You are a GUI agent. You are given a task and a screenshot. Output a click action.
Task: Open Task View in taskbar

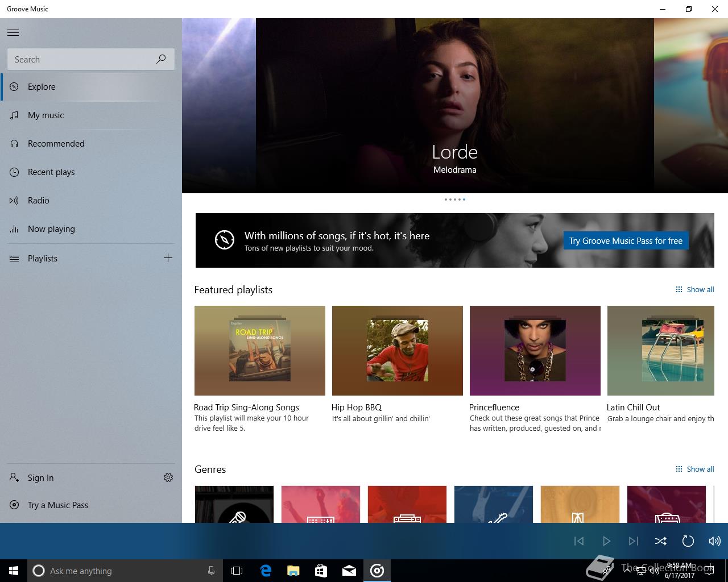[237, 571]
